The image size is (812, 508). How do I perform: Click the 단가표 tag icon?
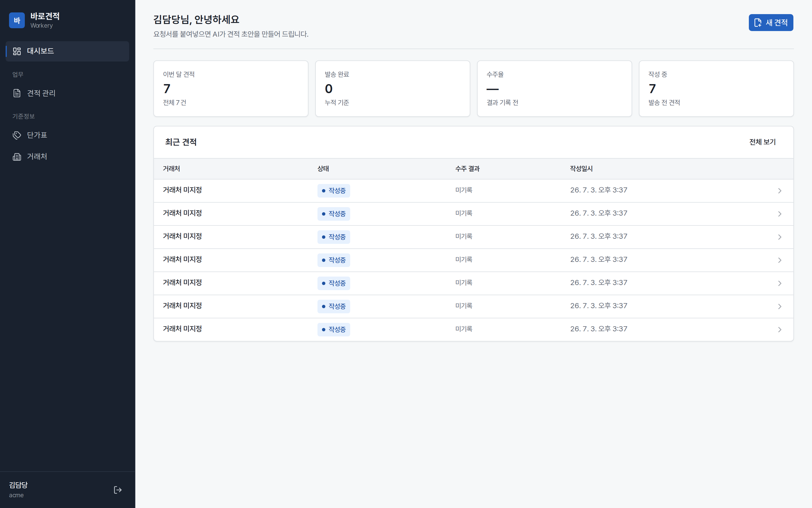click(17, 135)
